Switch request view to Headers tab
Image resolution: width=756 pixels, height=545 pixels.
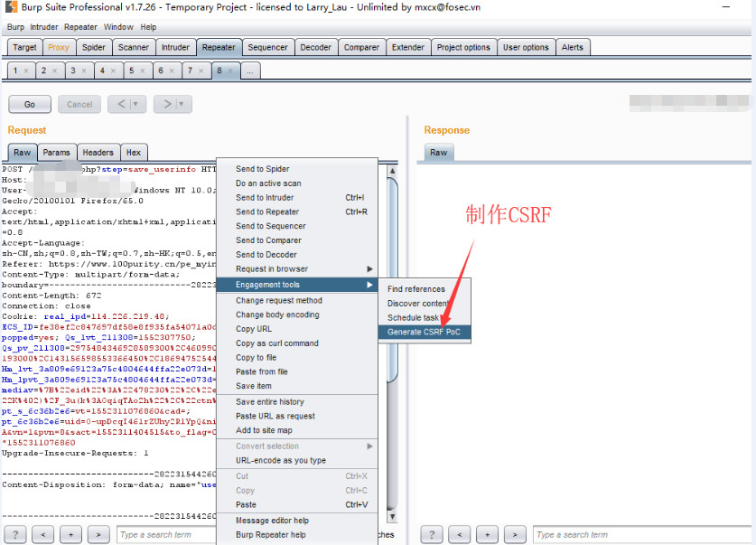coord(98,153)
